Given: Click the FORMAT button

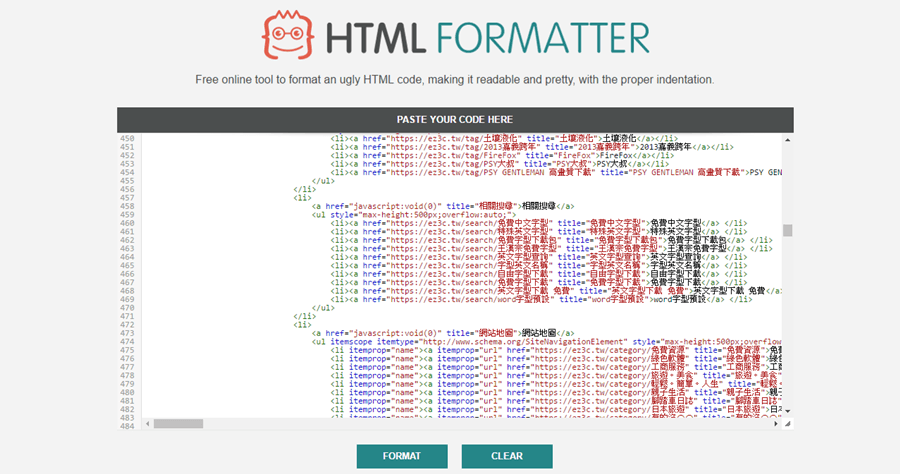Looking at the screenshot, I should [402, 456].
